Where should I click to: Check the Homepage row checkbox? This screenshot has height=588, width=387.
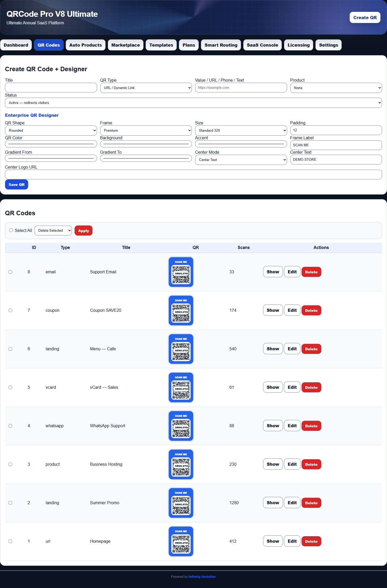(x=10, y=541)
